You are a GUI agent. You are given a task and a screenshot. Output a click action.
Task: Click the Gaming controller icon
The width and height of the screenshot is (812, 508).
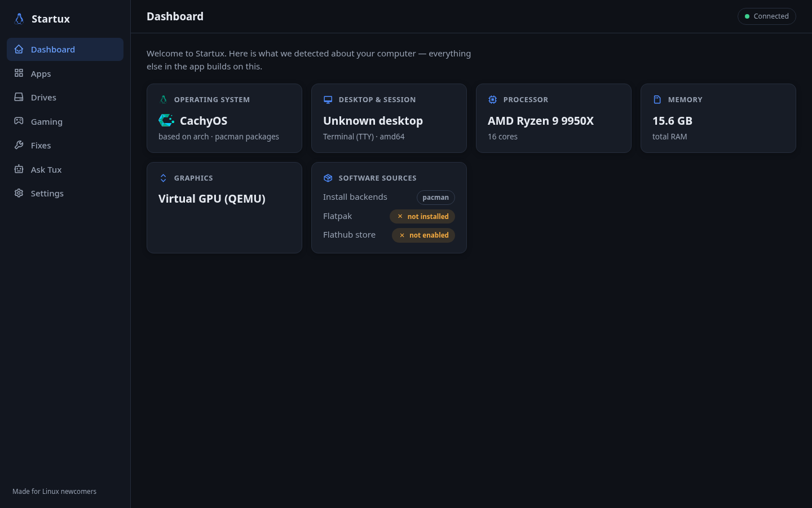19,121
